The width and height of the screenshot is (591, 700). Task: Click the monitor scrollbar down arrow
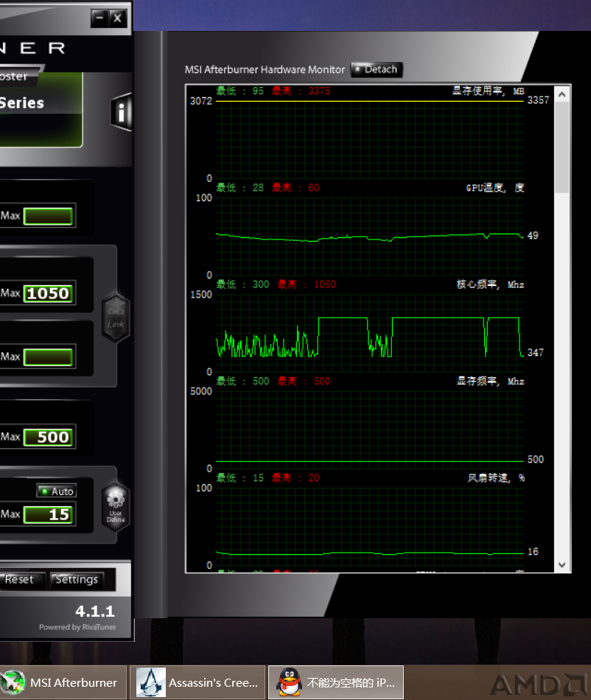[562, 564]
